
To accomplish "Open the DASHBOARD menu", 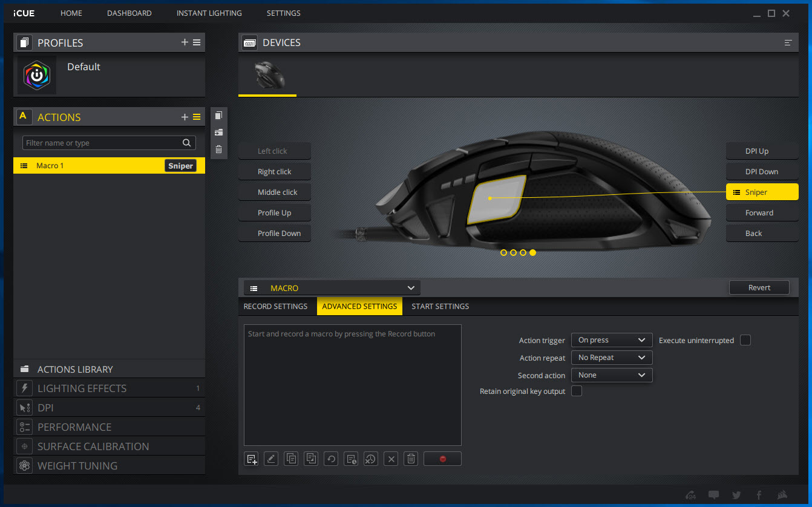I will click(129, 13).
